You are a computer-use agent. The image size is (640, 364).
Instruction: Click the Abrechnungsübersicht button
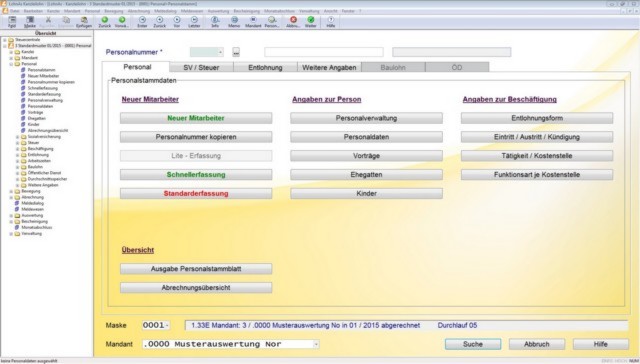(196, 288)
